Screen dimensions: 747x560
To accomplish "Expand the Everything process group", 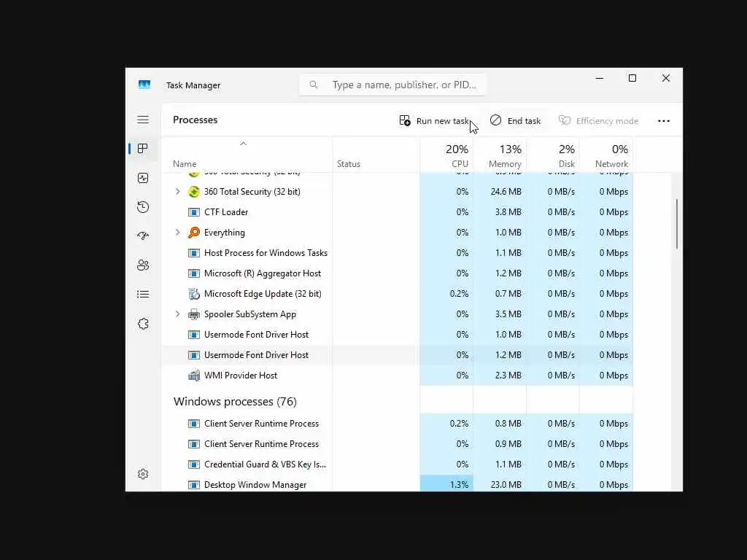I will point(177,233).
